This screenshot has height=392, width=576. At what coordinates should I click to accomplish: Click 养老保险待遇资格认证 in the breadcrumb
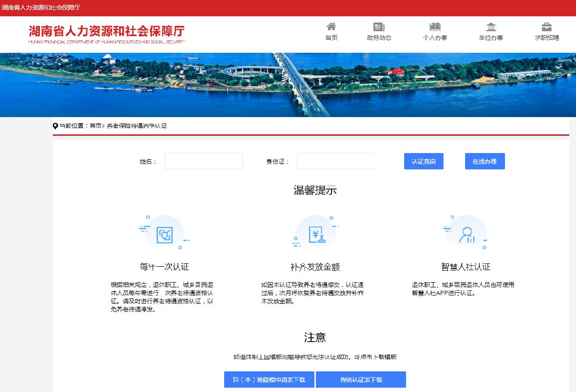click(x=137, y=126)
